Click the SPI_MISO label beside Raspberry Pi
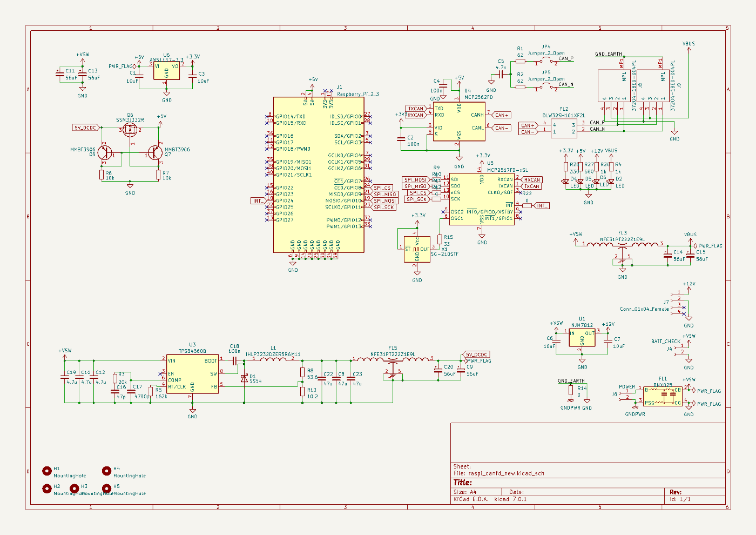 (x=384, y=195)
